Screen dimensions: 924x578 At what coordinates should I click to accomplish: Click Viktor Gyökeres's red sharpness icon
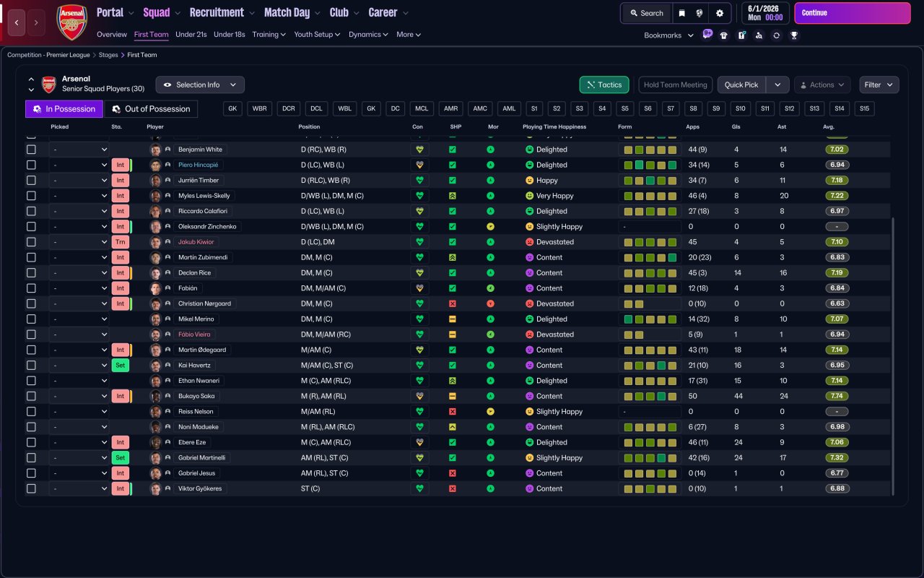tap(453, 488)
